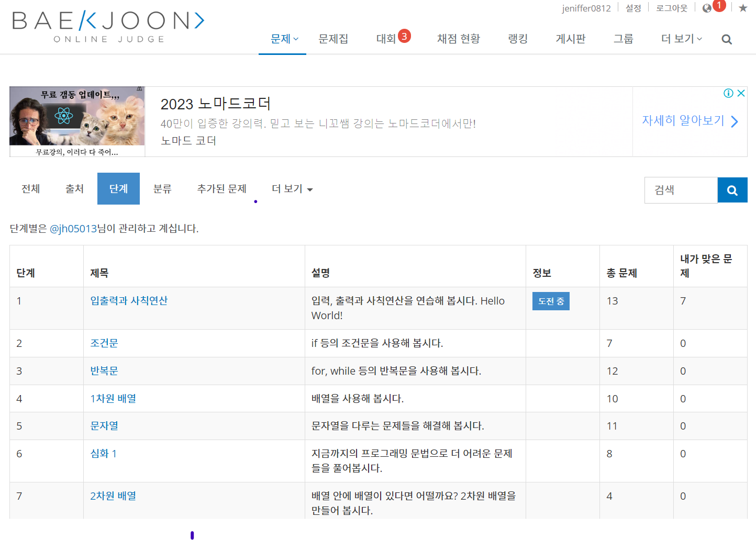Image resolution: width=756 pixels, height=540 pixels.
Task: Click total problems value 13
Action: pyautogui.click(x=613, y=301)
